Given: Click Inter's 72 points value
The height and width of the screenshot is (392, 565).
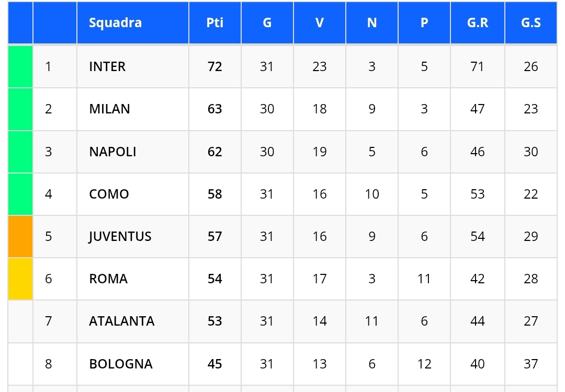Looking at the screenshot, I should point(214,66).
